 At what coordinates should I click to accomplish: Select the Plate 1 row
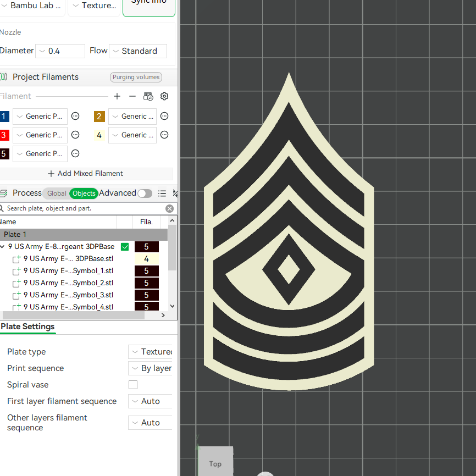click(x=83, y=234)
